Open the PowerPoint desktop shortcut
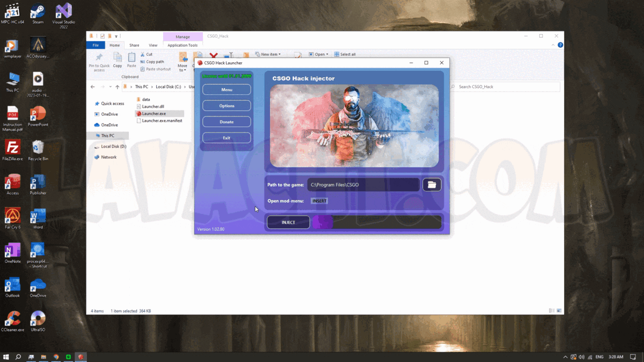This screenshot has width=644, height=362. [38, 117]
